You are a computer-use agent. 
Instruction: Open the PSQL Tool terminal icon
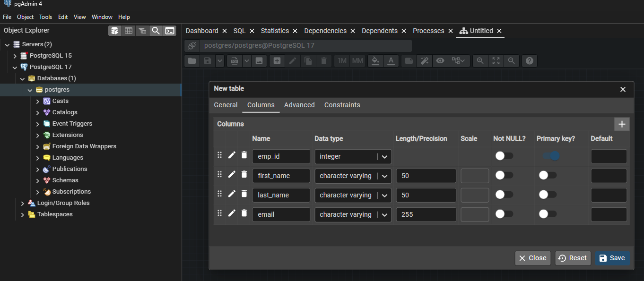[169, 31]
